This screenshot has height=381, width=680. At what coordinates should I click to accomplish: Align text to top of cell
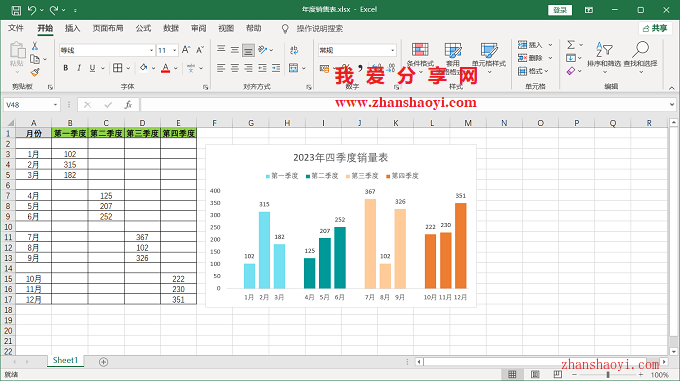point(221,50)
